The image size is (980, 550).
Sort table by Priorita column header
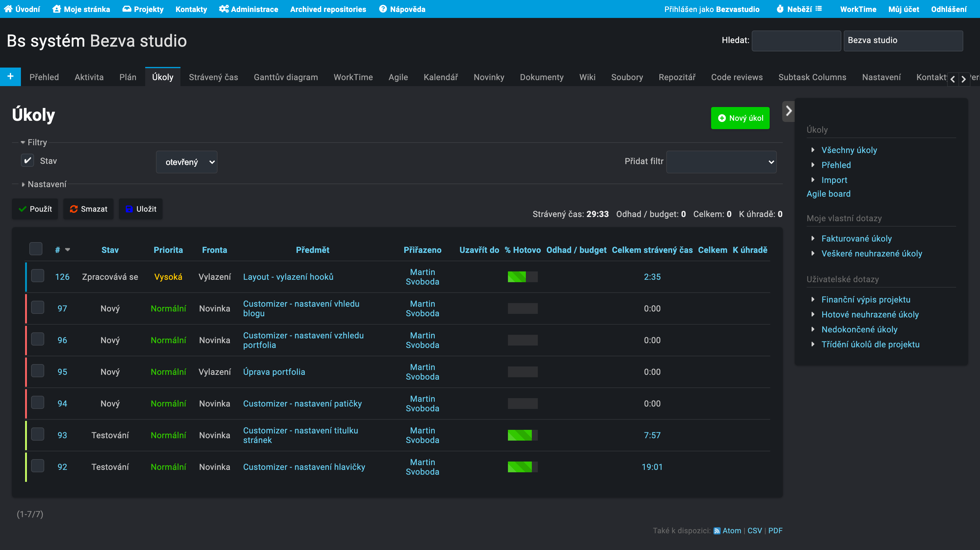[x=168, y=250]
